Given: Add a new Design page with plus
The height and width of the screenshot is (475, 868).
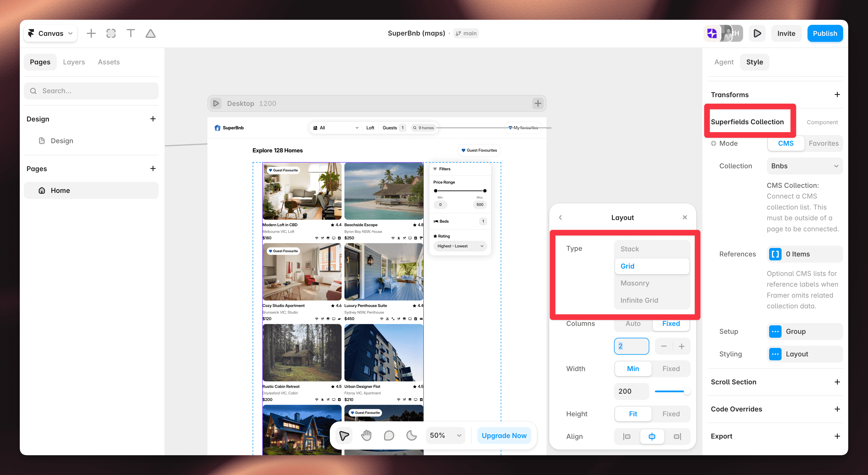Looking at the screenshot, I should click(x=153, y=119).
